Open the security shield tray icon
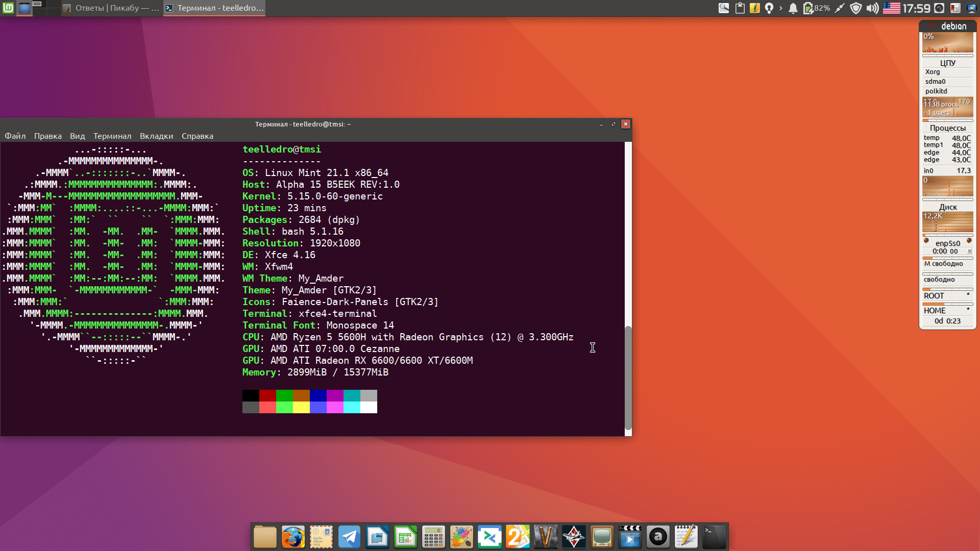This screenshot has width=980, height=551. 856,8
